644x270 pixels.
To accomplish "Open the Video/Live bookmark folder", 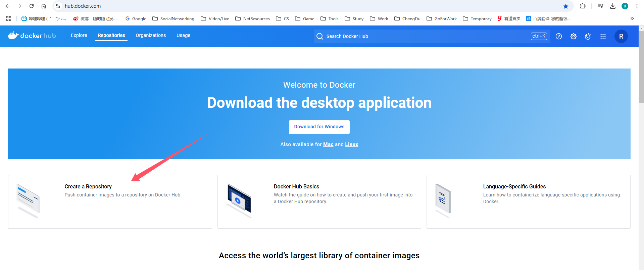I will click(x=215, y=18).
